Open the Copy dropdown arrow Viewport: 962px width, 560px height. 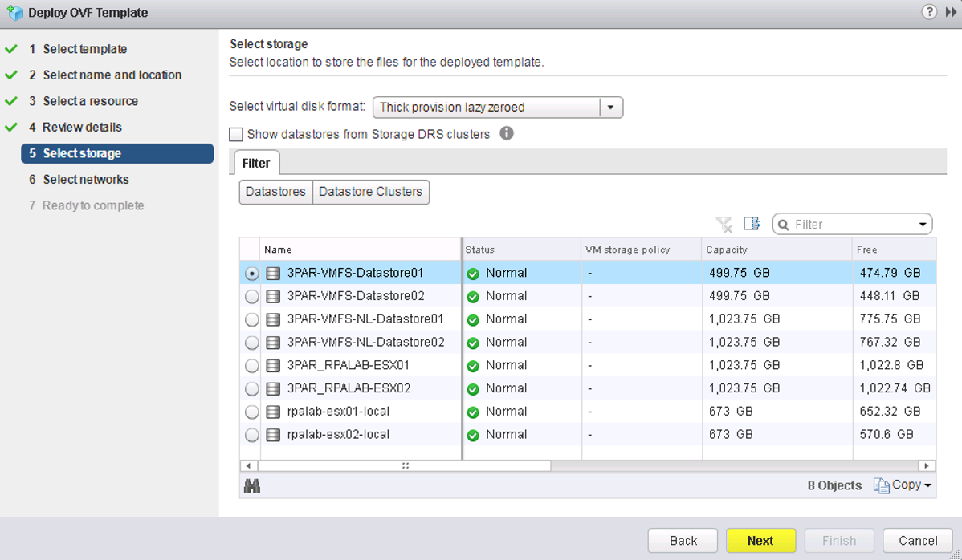927,486
